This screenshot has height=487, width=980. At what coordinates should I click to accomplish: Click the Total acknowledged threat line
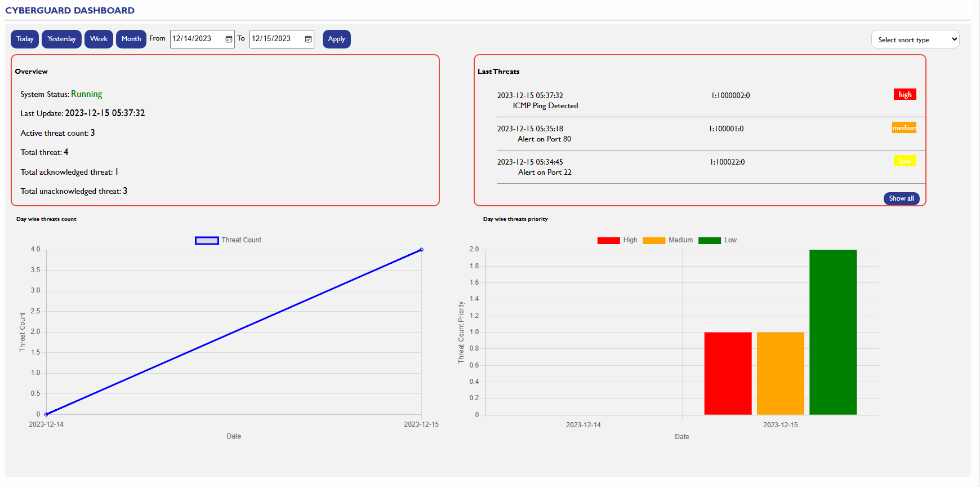tap(69, 172)
